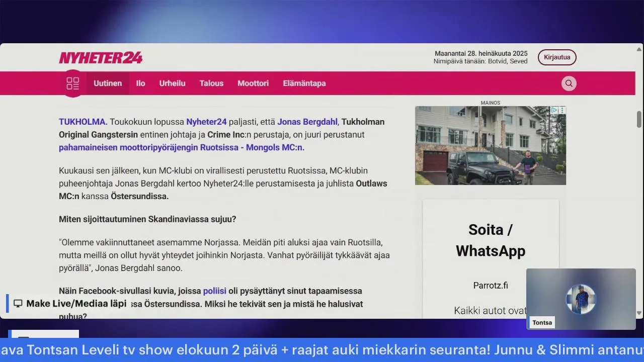Image resolution: width=644 pixels, height=362 pixels.
Task: Click the Parrotz.fi ad text
Action: tap(491, 286)
